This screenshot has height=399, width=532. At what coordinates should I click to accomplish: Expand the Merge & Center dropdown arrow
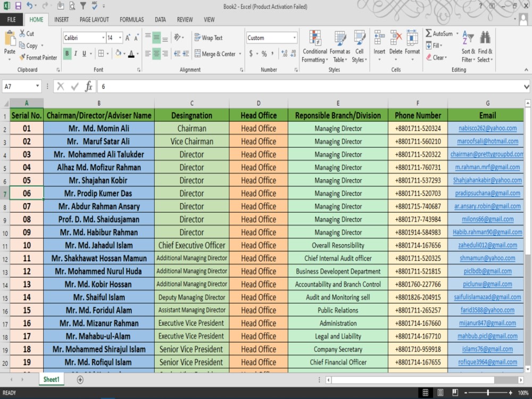[240, 54]
